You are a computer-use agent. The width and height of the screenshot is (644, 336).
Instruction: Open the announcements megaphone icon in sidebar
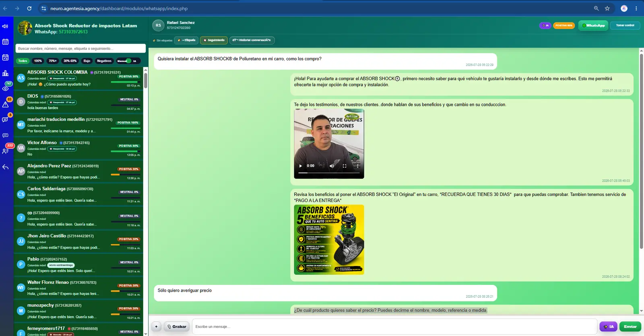click(x=5, y=27)
